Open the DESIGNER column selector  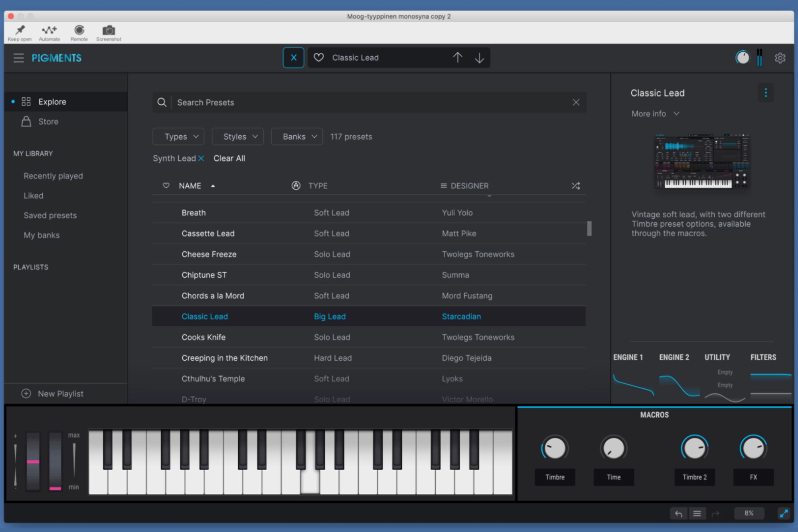[x=464, y=186]
